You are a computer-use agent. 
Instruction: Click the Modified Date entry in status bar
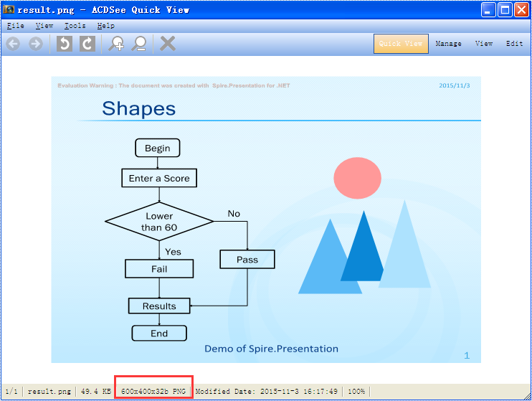(x=266, y=392)
